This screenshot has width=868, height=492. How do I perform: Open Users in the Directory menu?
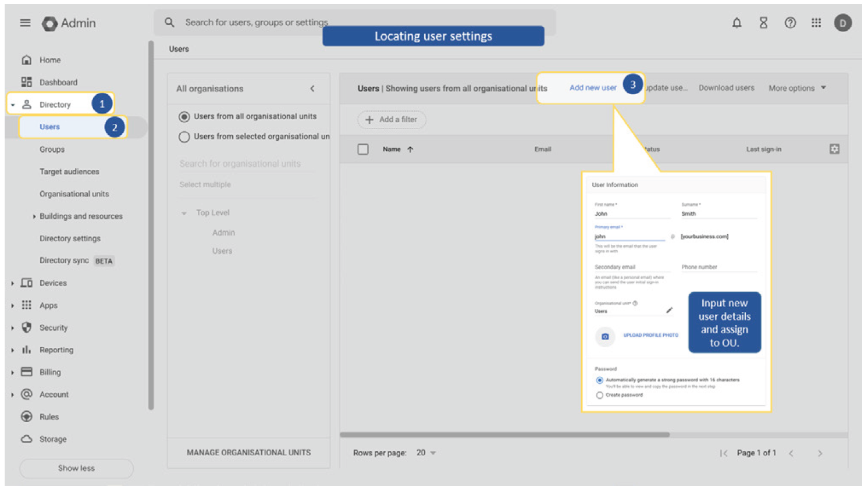tap(49, 127)
